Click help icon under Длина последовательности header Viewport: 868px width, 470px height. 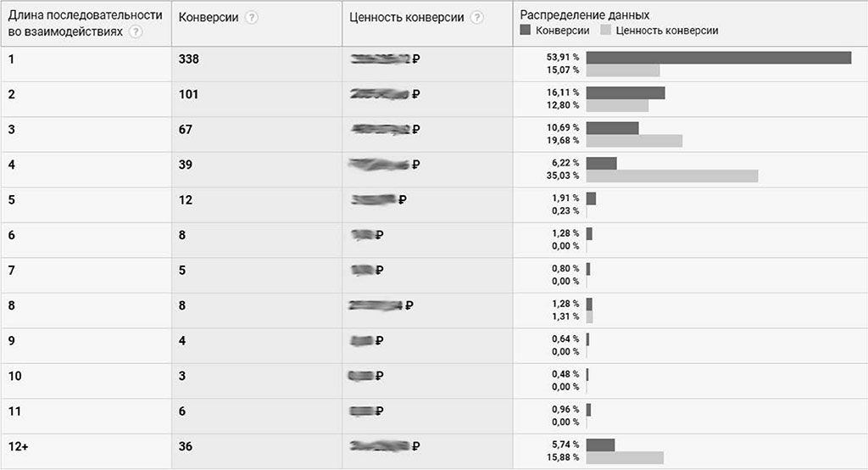click(135, 32)
